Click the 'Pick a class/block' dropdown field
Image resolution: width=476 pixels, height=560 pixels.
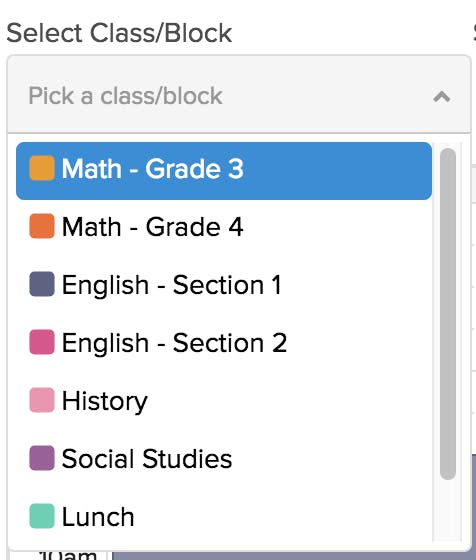pyautogui.click(x=239, y=94)
